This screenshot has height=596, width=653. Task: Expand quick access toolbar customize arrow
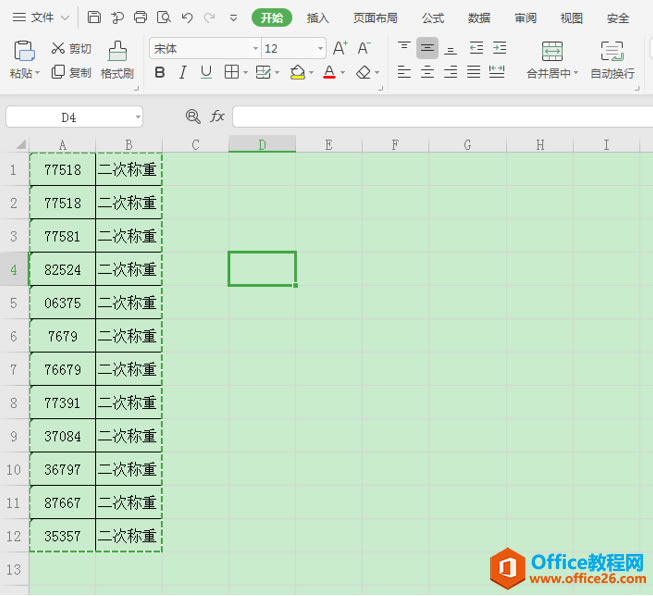pos(234,18)
